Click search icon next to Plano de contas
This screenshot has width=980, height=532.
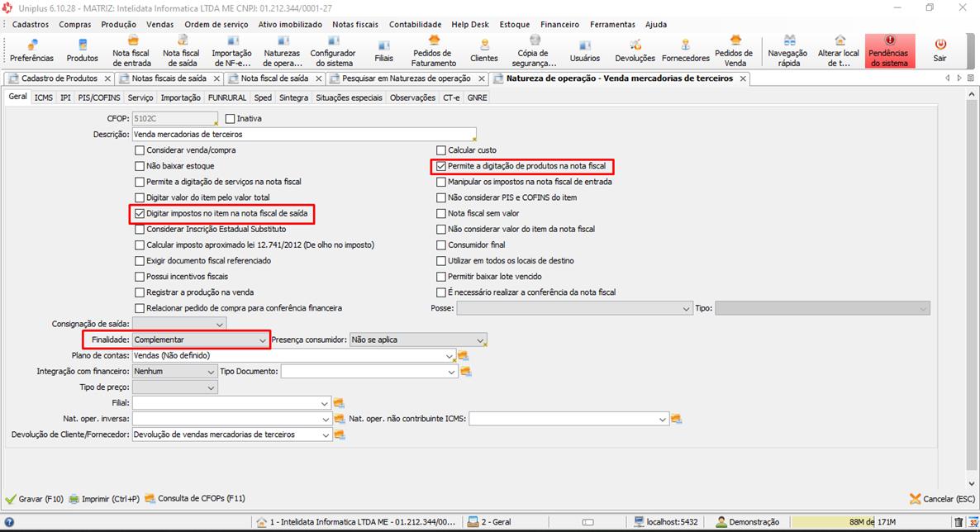(x=463, y=356)
